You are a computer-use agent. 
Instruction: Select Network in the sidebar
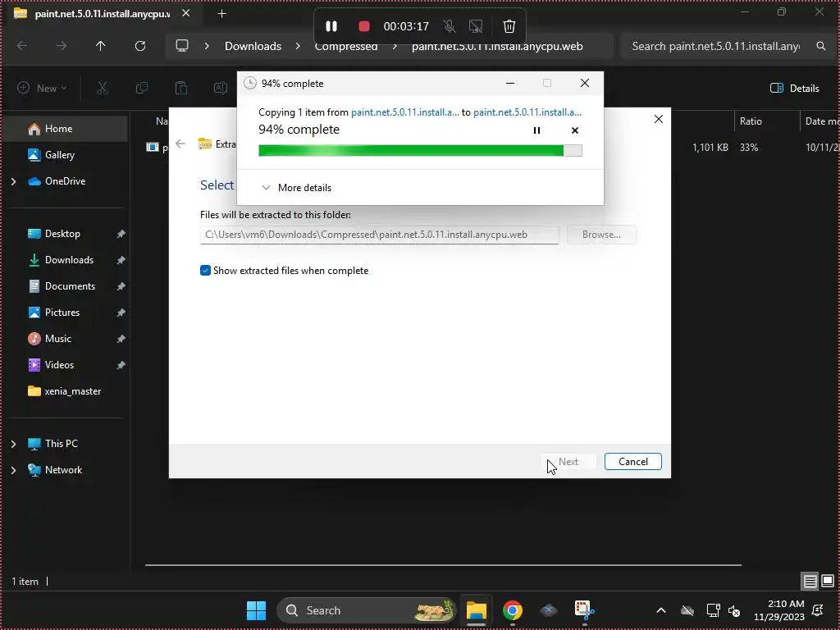[63, 470]
